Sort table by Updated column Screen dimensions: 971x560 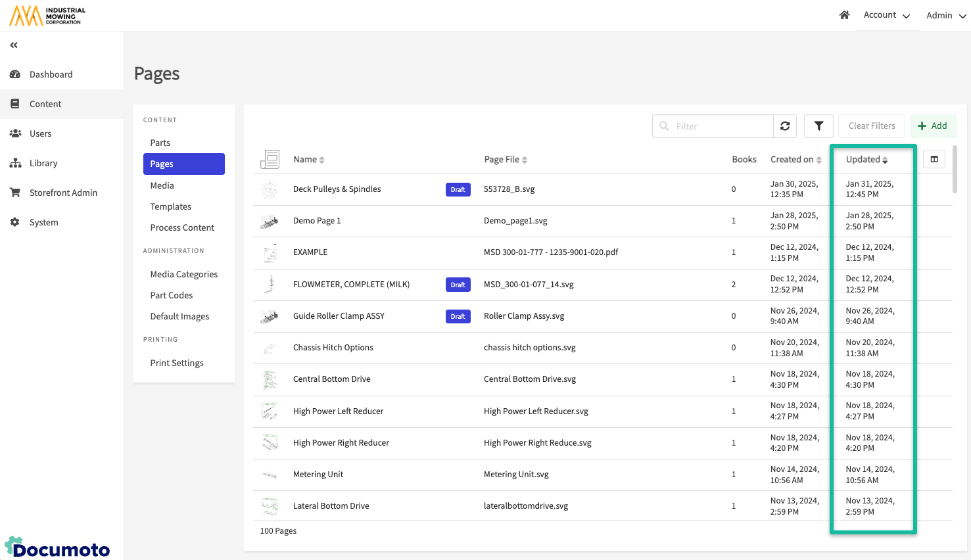coord(866,160)
